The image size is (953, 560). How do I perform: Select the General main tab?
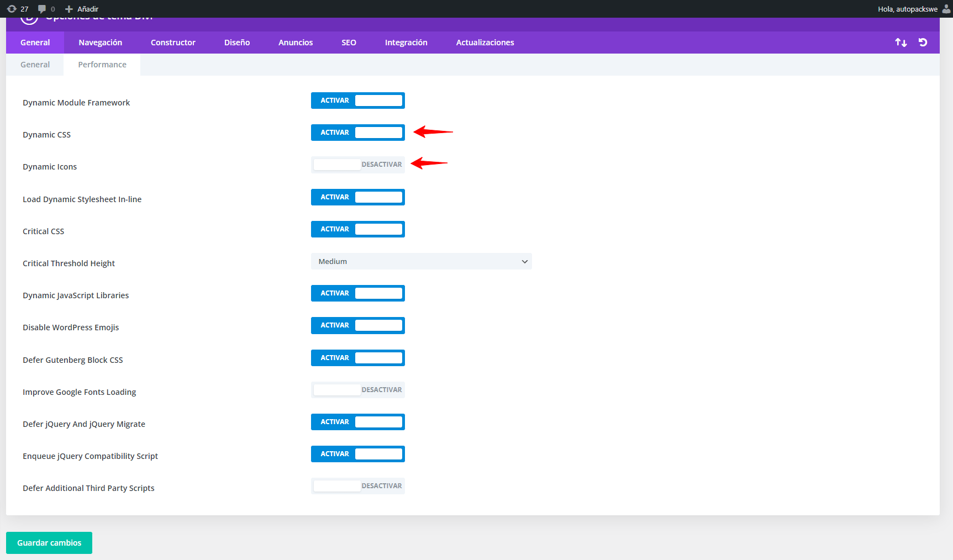(35, 43)
